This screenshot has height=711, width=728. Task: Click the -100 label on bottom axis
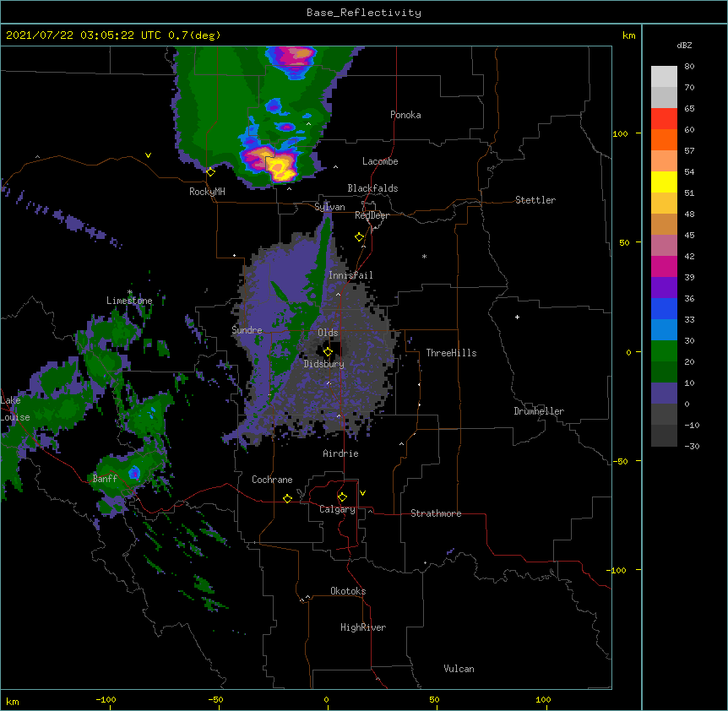pos(106,699)
